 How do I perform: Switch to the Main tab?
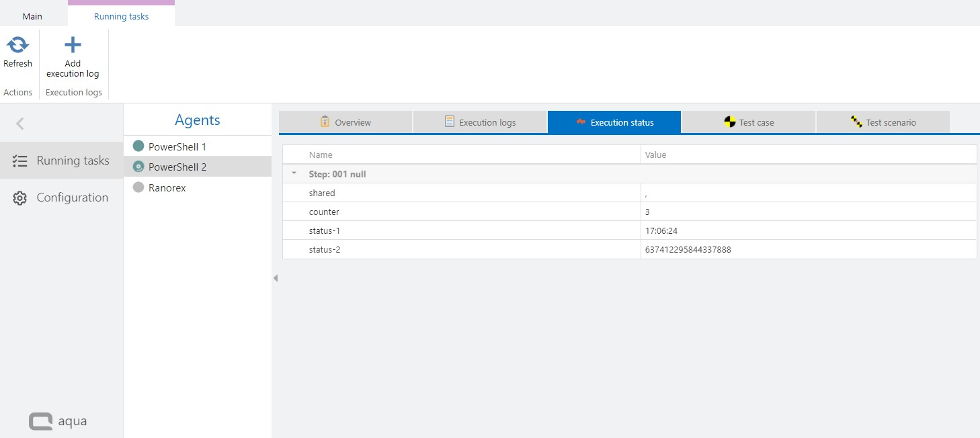click(x=32, y=16)
